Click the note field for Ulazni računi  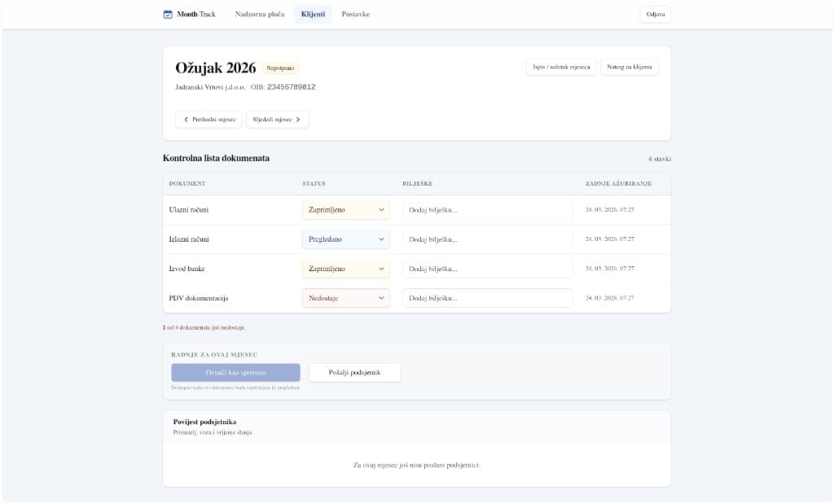486,209
